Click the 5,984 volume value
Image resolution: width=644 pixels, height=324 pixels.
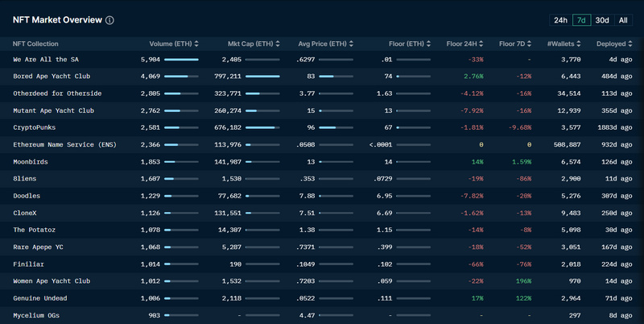tap(151, 60)
